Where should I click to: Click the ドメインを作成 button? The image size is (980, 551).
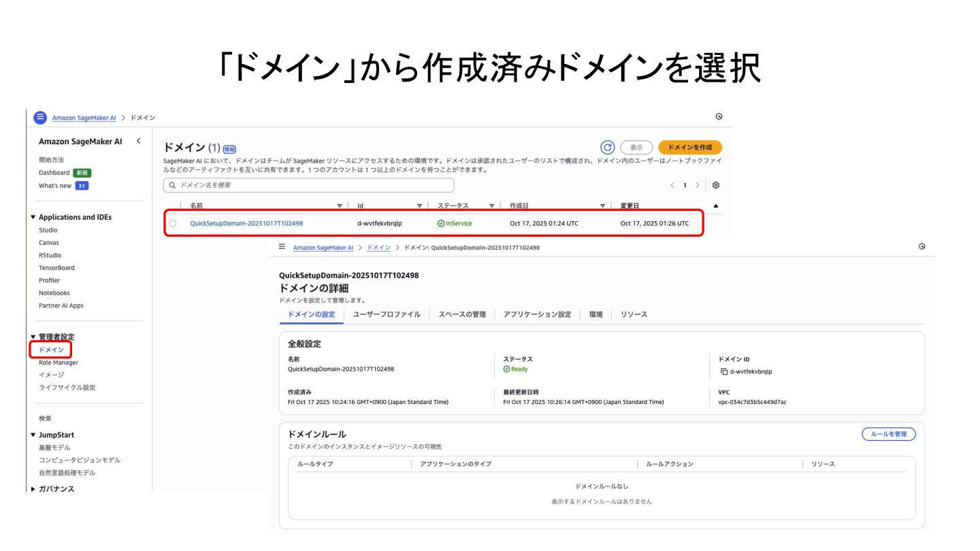[x=690, y=147]
